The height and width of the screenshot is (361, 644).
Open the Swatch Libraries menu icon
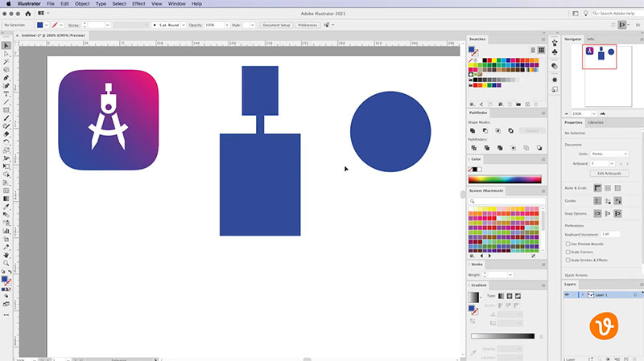coord(473,105)
